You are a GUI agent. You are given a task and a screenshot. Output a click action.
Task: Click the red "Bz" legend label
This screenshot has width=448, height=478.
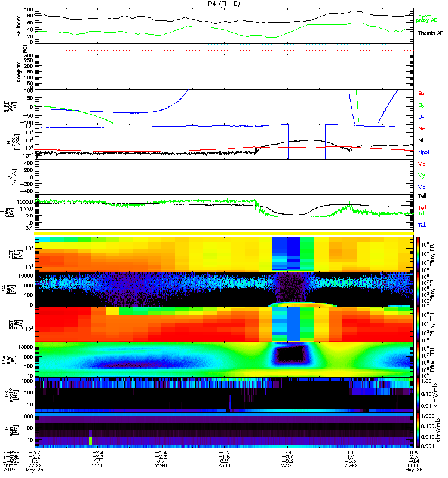(x=421, y=93)
